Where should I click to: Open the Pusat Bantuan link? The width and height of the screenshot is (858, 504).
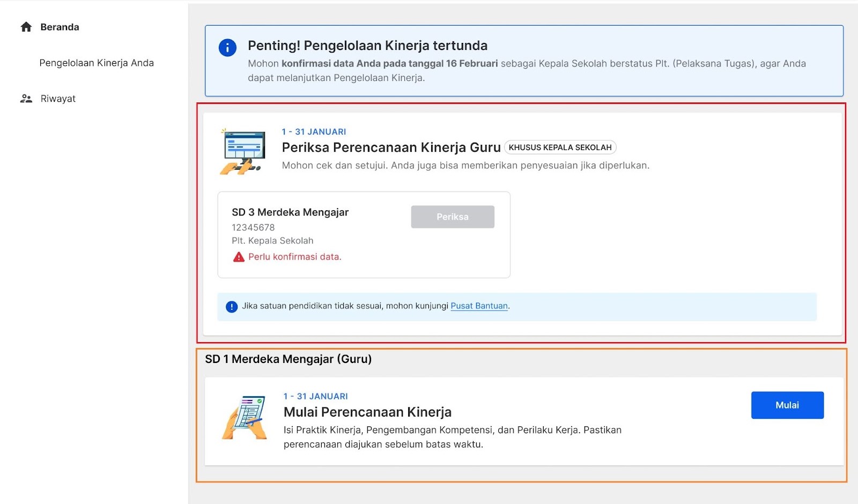pos(479,306)
